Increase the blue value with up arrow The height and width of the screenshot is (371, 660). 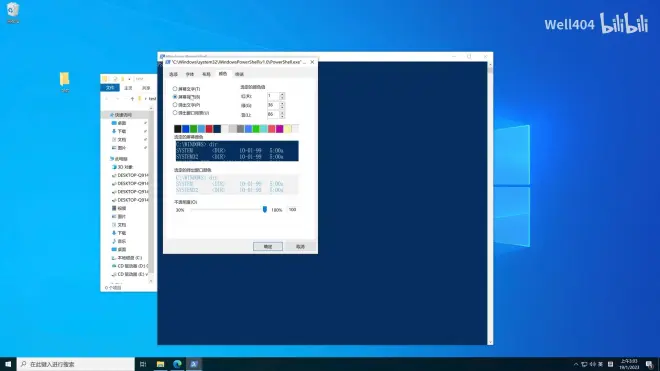coord(282,112)
